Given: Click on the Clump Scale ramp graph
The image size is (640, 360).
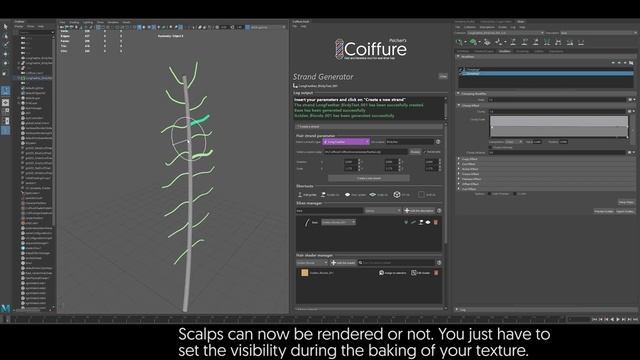Looking at the screenshot, I should click(x=559, y=127).
